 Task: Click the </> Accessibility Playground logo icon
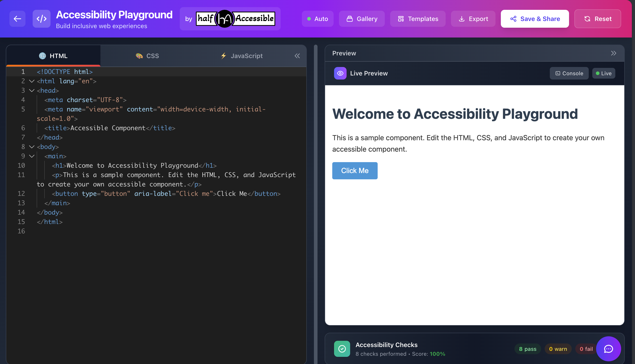pyautogui.click(x=41, y=19)
